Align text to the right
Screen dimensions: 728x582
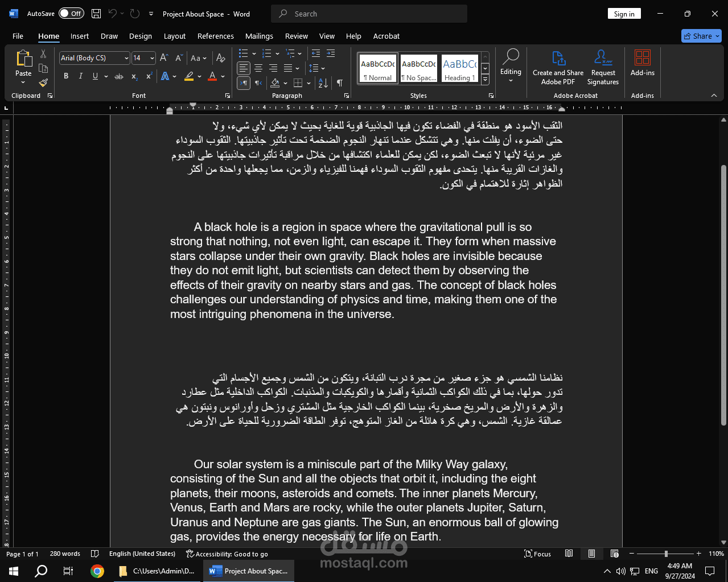273,68
